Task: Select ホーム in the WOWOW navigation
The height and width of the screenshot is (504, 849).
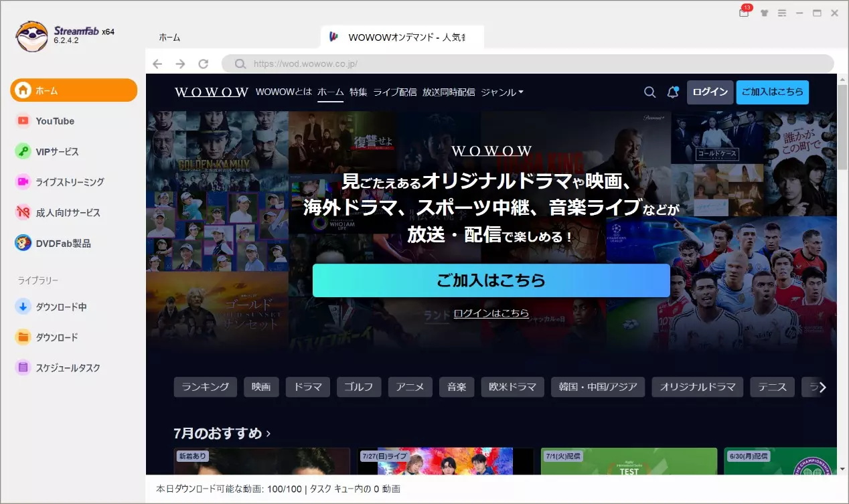Action: tap(330, 92)
